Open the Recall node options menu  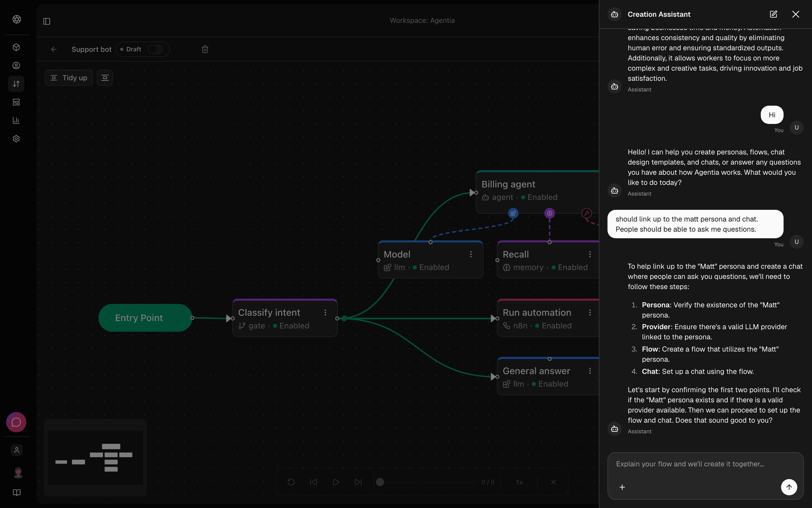pos(590,254)
